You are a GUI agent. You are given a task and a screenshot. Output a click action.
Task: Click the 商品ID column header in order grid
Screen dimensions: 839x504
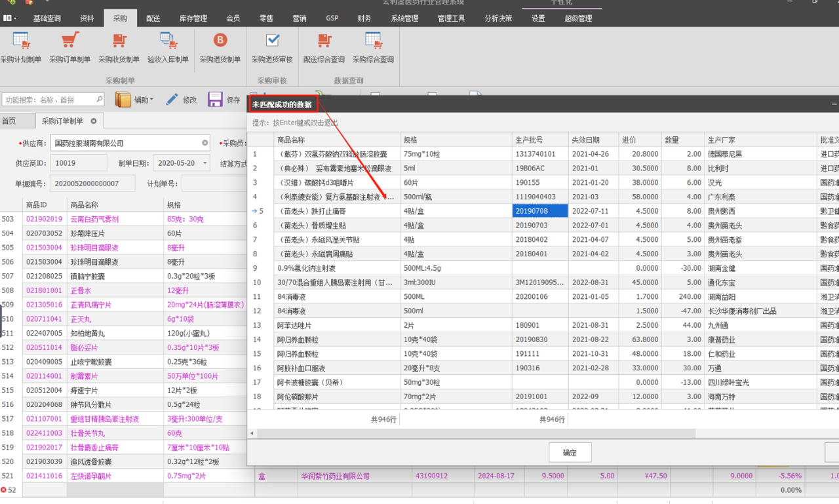click(44, 205)
